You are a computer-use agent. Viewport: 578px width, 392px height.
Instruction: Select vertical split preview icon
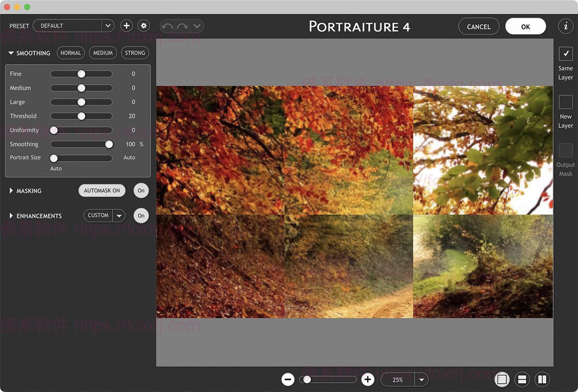coord(542,379)
